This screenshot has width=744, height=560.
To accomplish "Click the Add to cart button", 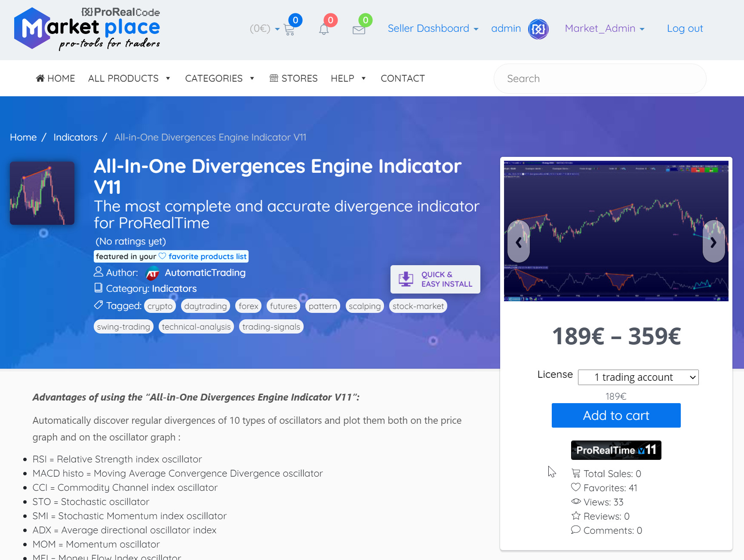I will click(x=616, y=415).
